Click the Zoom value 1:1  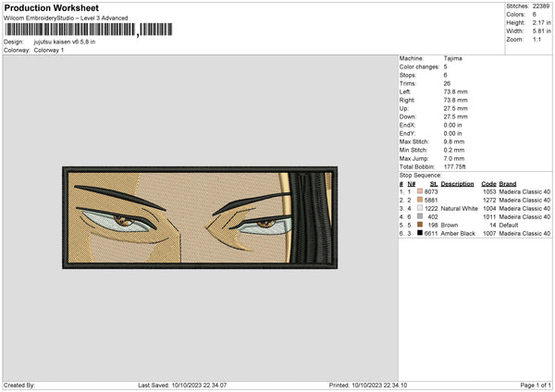point(536,39)
